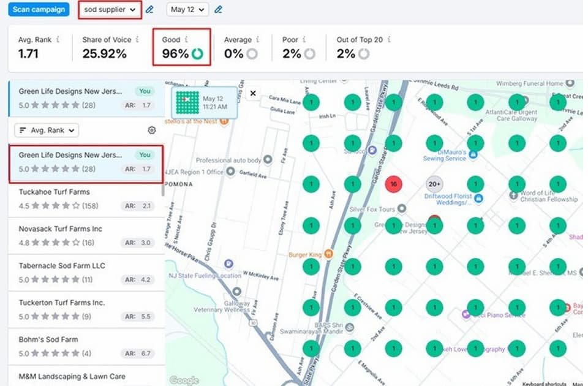This screenshot has height=386, width=588.
Task: Click the (158) review count for Tuckahoe
Action: 91,206
